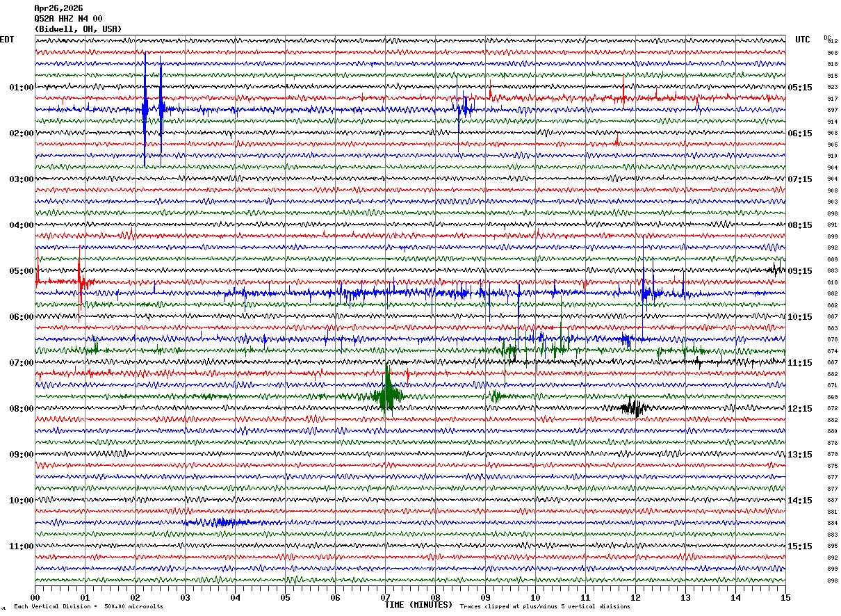Screen dimensions: 841x616
Task: Click minute axis tick label 11
Action: [585, 597]
